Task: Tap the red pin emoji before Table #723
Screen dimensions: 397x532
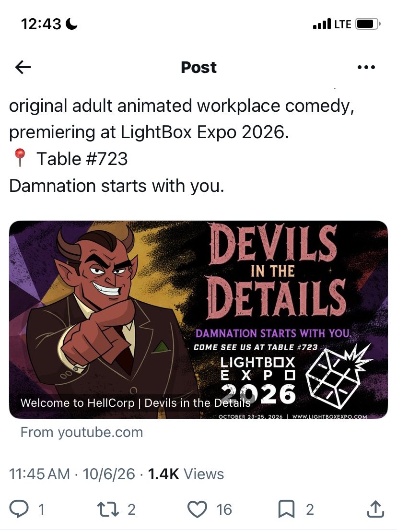Action: pos(20,157)
